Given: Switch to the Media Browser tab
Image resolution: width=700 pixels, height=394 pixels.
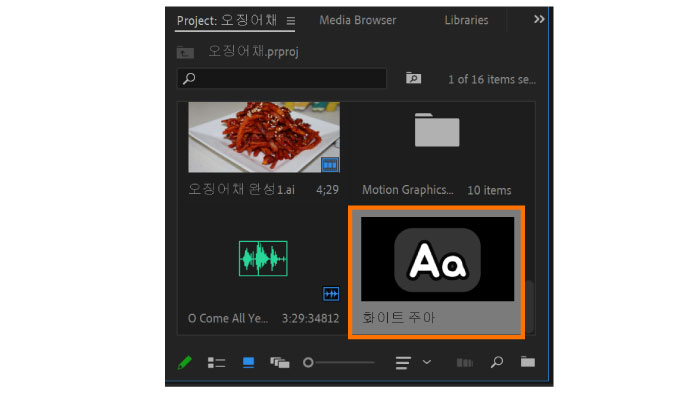Looking at the screenshot, I should pos(358,20).
